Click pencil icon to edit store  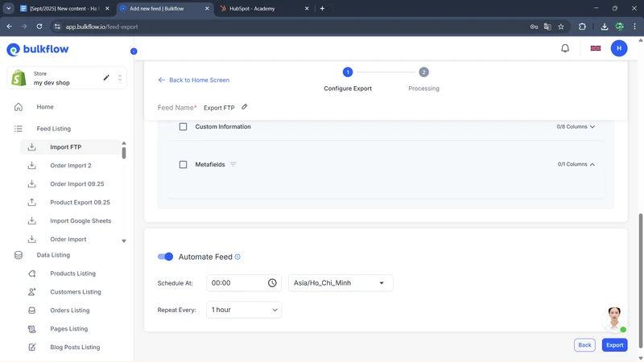coord(106,78)
